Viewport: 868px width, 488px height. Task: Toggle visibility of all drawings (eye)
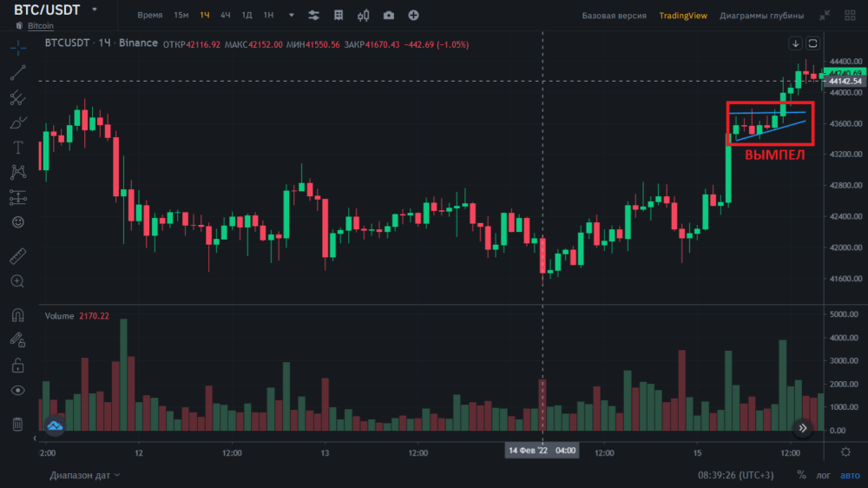coord(17,391)
